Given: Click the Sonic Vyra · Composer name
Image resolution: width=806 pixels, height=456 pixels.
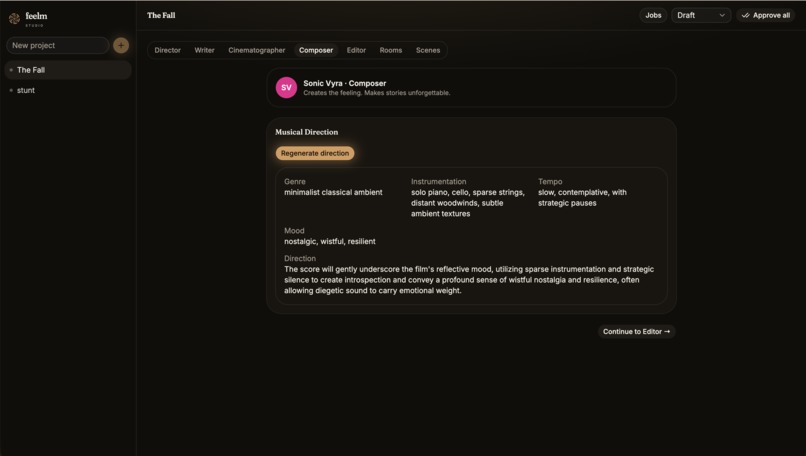Looking at the screenshot, I should click(x=344, y=83).
